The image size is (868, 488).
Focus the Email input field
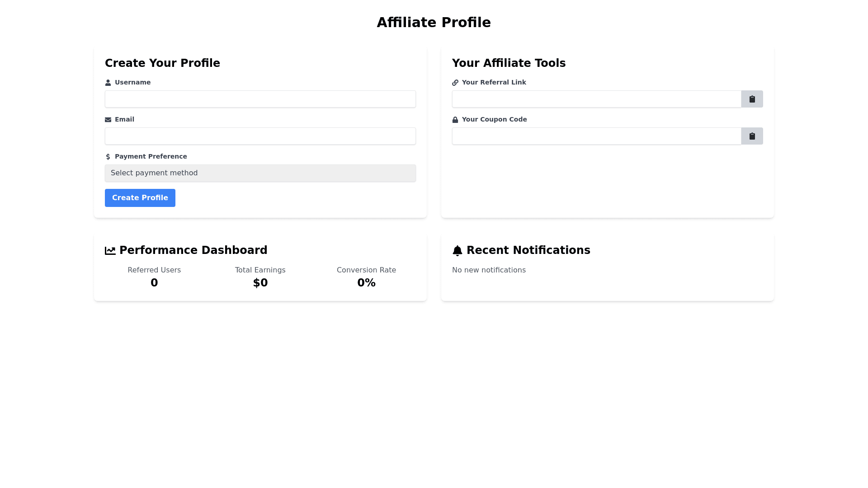260,136
